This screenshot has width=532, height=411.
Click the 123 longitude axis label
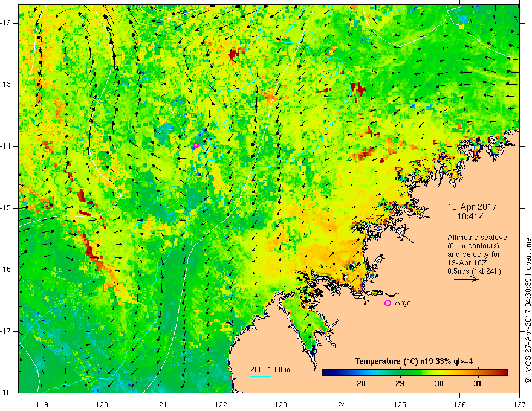281,404
